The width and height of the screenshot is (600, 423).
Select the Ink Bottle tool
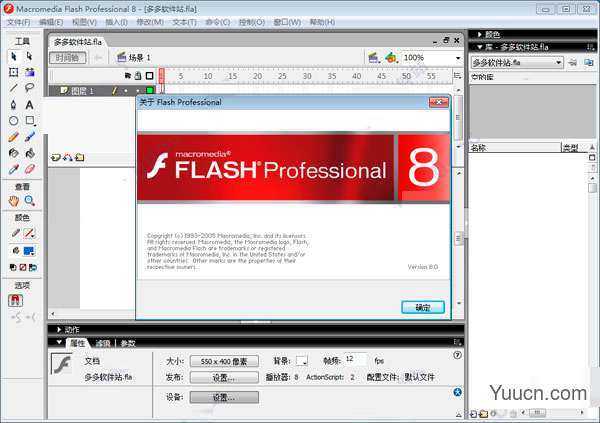click(x=14, y=153)
